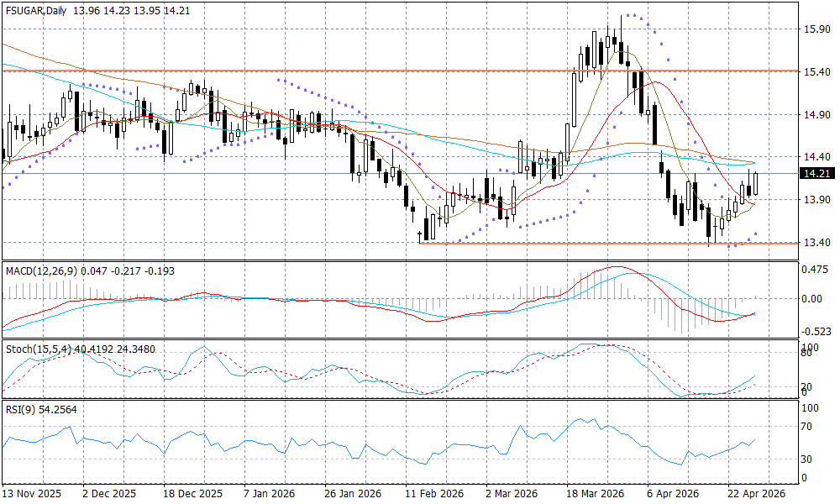
Task: Click the 13.40 price axis label
Action: (x=817, y=243)
